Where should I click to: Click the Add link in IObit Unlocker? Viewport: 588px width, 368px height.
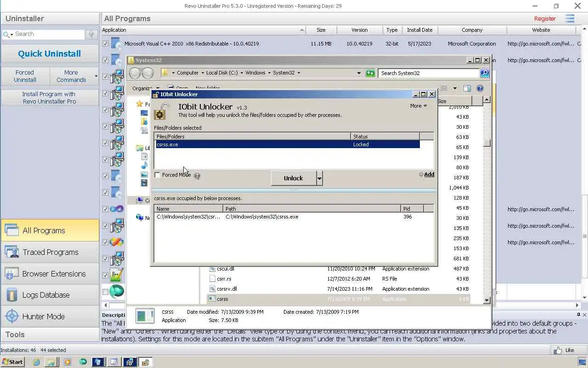pyautogui.click(x=427, y=174)
